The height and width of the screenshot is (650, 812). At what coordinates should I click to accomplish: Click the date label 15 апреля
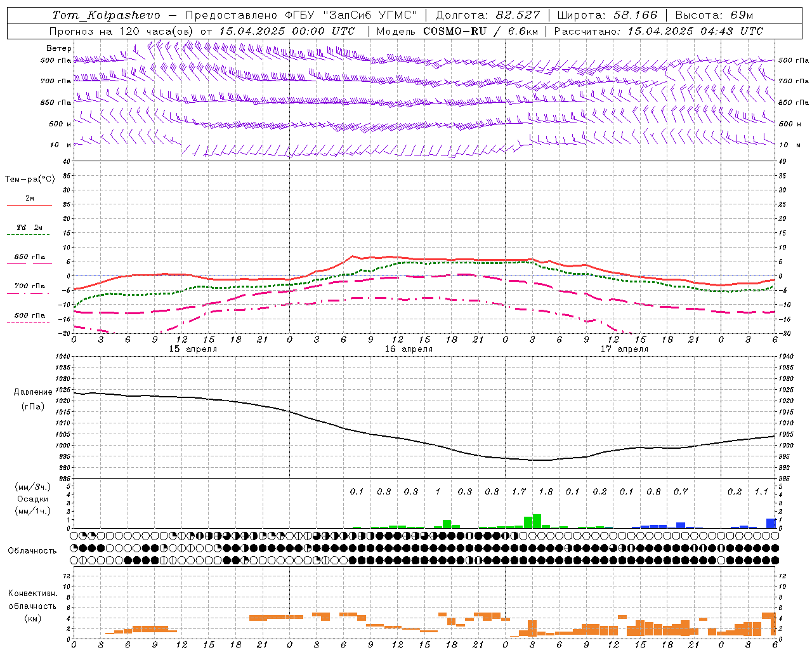tap(193, 349)
